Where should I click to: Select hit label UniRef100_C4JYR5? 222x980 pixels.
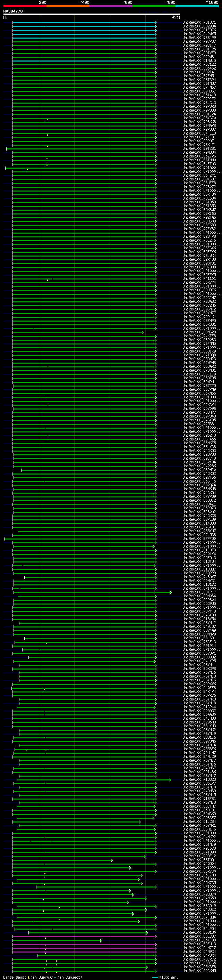[199, 661]
